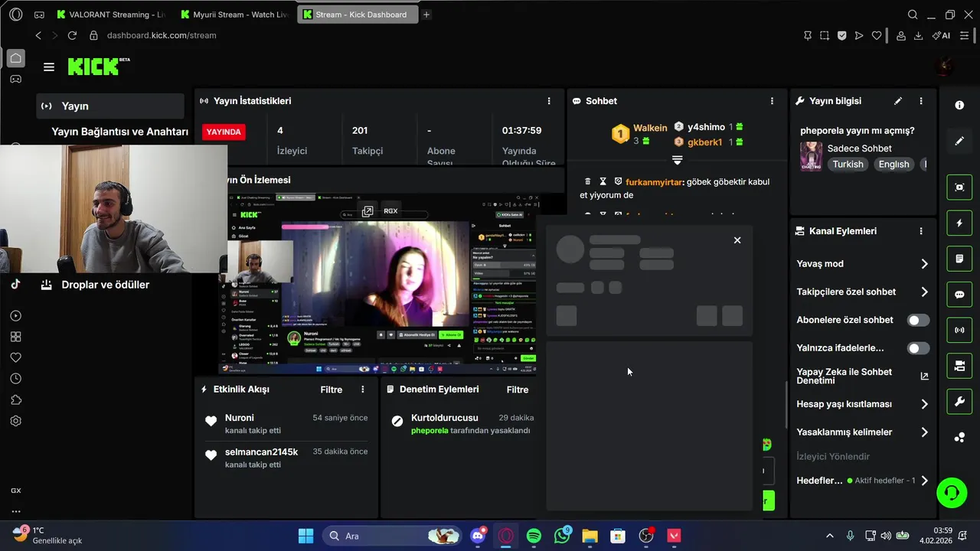The width and height of the screenshot is (980, 551).
Task: Toggle channel actions camera icon in right sidebar
Action: click(959, 366)
